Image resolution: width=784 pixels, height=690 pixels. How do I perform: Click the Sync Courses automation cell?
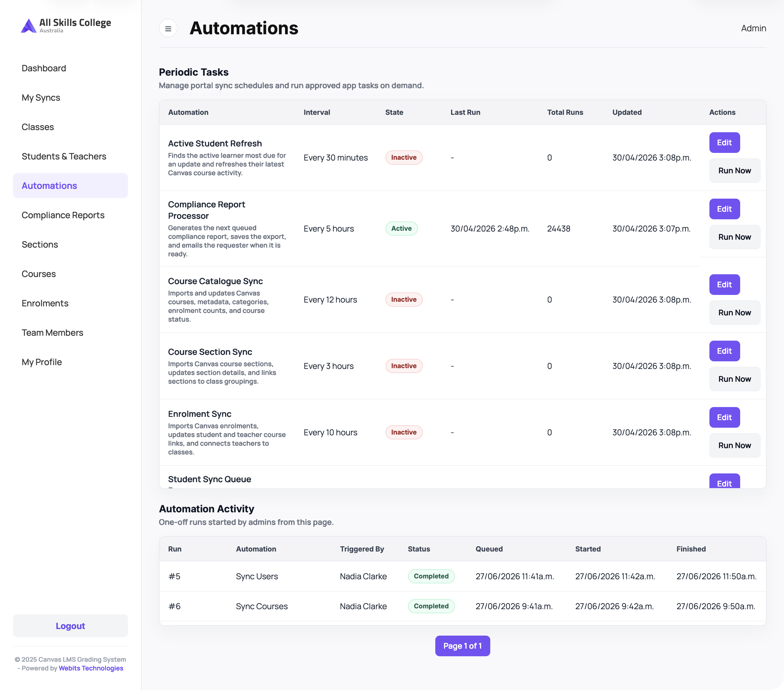coord(262,606)
